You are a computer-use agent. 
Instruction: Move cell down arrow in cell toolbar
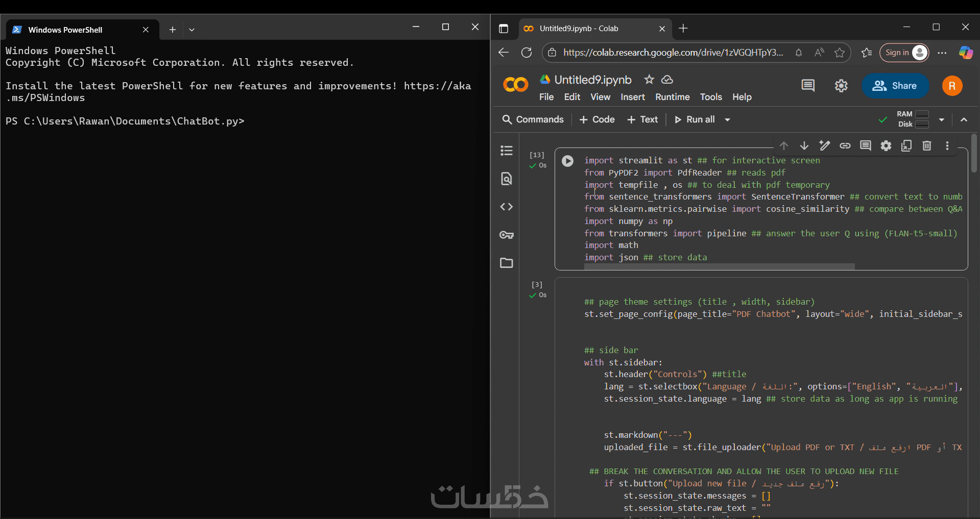pyautogui.click(x=804, y=146)
